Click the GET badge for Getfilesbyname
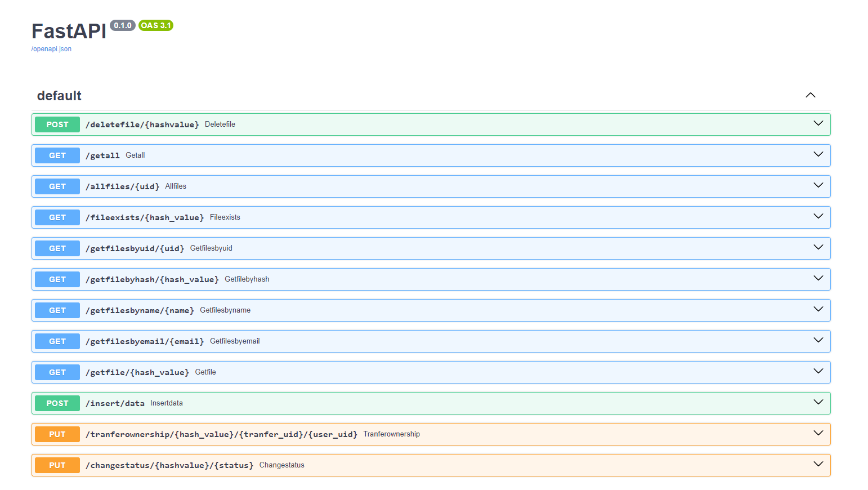The height and width of the screenshot is (490, 868). (57, 310)
